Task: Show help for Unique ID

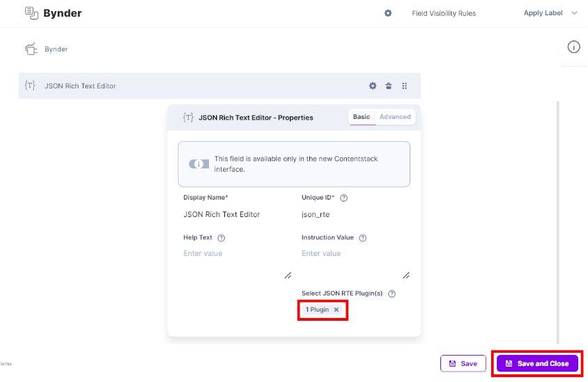Action: (343, 198)
